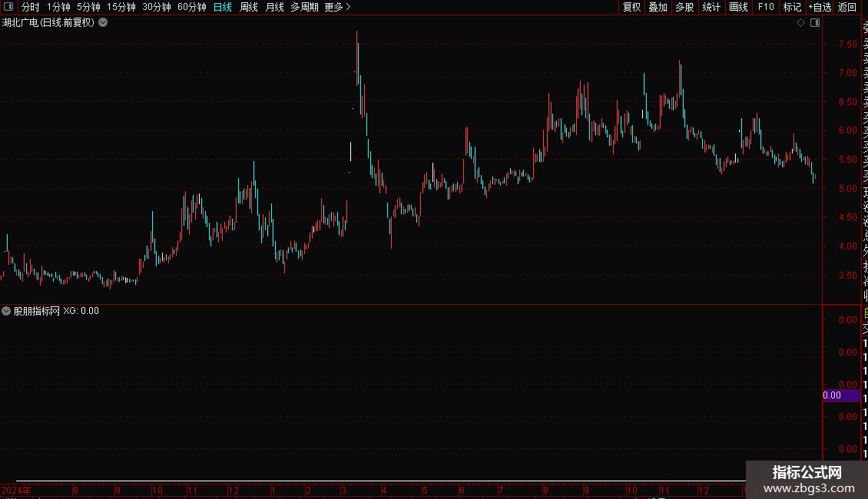The image size is (868, 499).
Task: Click the 湖北广电(日线.前复权) title
Action: tap(48, 23)
